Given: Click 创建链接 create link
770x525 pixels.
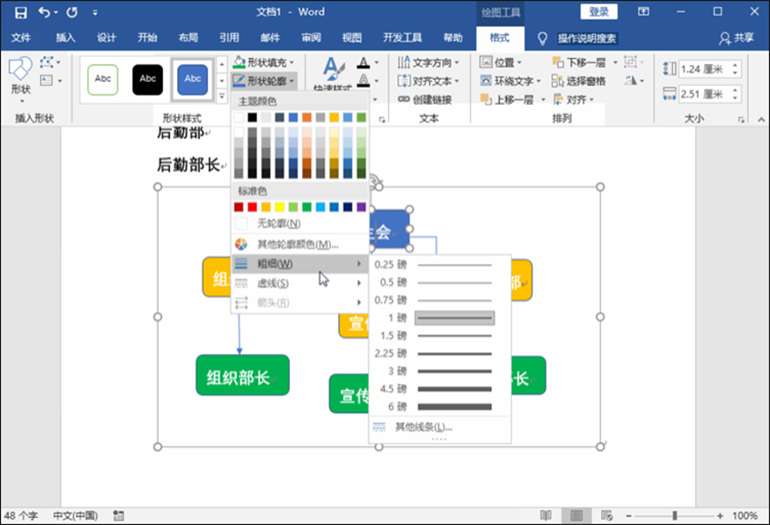Looking at the screenshot, I should click(x=425, y=99).
